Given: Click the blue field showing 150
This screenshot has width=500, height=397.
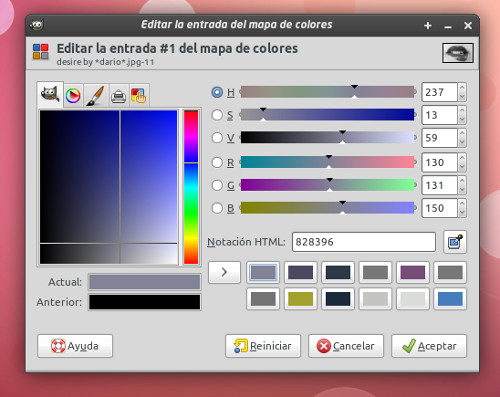Looking at the screenshot, I should click(439, 208).
